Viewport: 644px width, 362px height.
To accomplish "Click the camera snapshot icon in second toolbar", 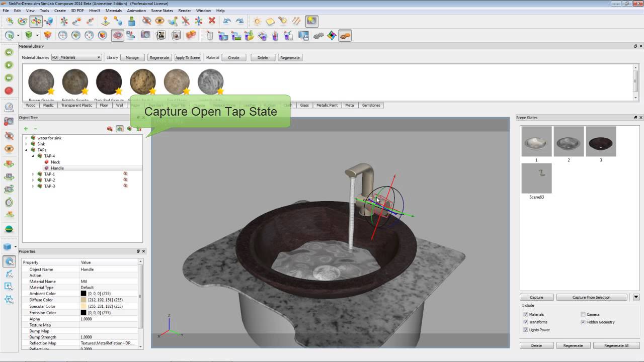I will tap(145, 36).
